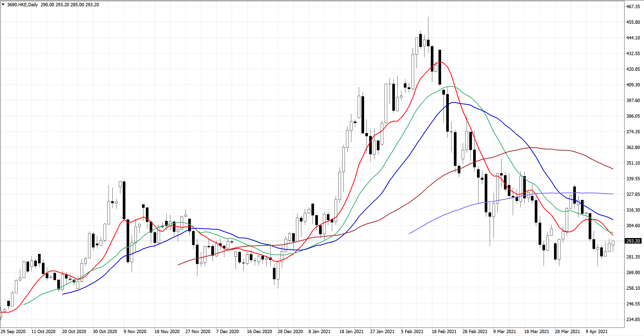Click the 9 Apr 2021 date label
Screen dimensions: 644x336
596,331
